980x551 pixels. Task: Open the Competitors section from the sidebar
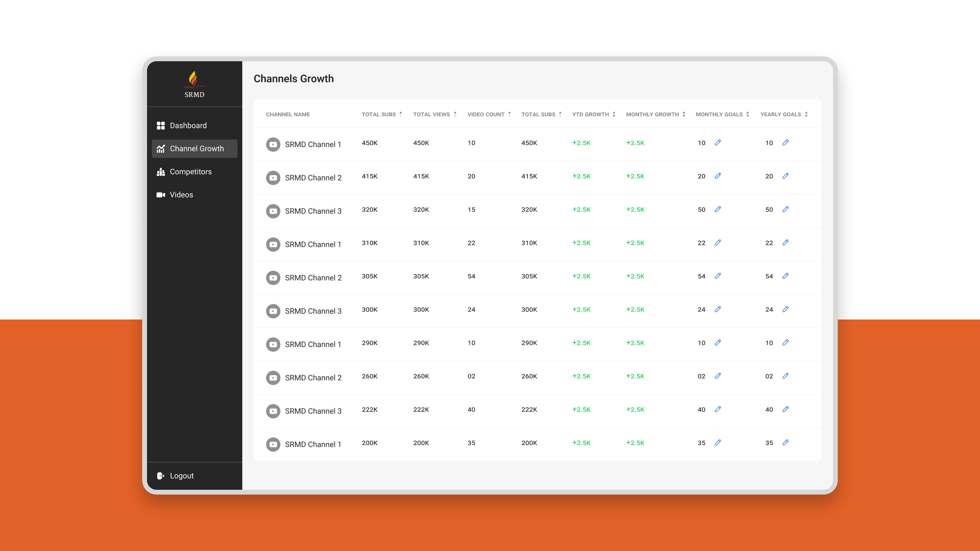pyautogui.click(x=190, y=171)
